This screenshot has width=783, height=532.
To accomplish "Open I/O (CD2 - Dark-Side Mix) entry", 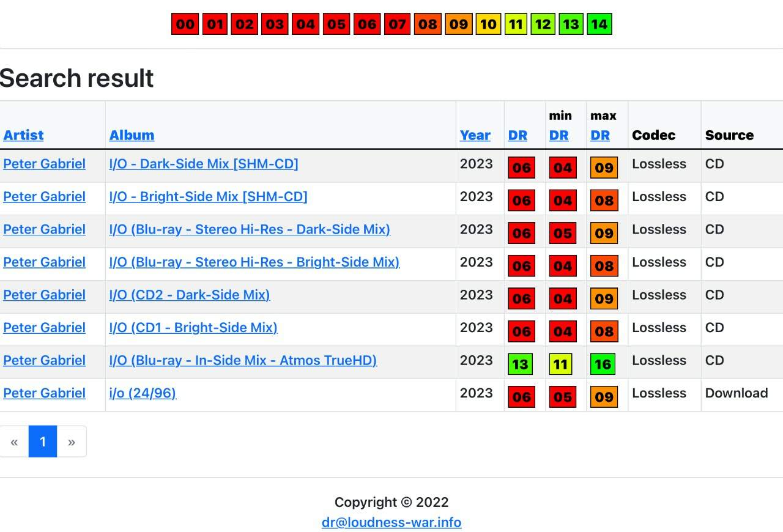I will [x=190, y=295].
